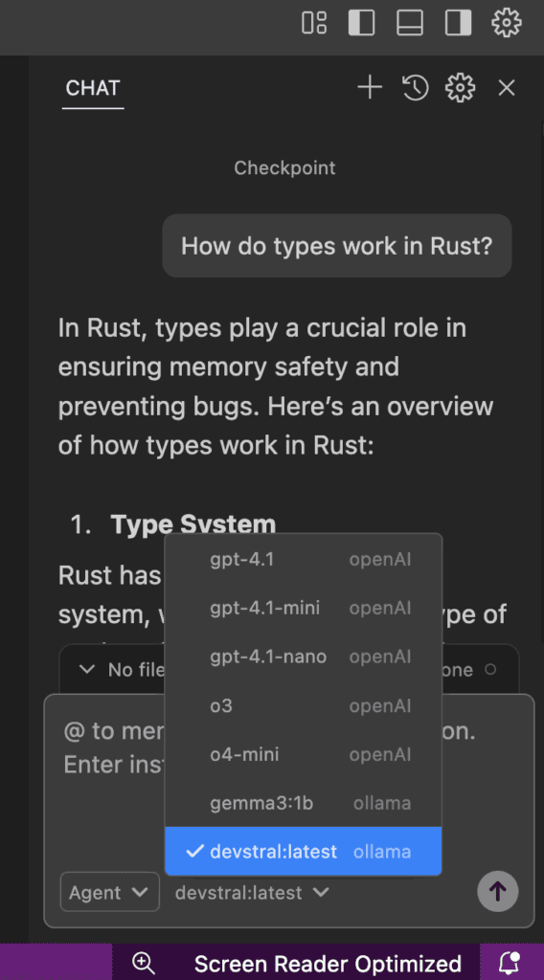
Task: Expand the No files changed chevron
Action: 87,669
